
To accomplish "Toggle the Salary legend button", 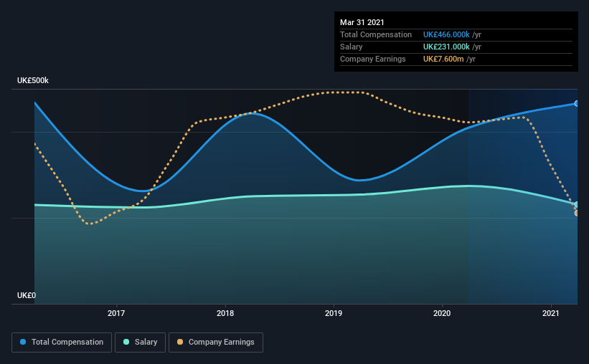I will coord(140,343).
